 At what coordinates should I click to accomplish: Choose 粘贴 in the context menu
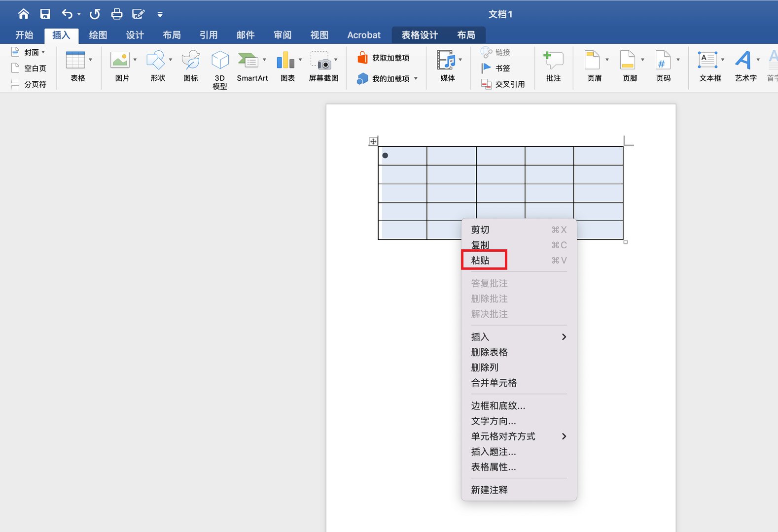pos(519,260)
